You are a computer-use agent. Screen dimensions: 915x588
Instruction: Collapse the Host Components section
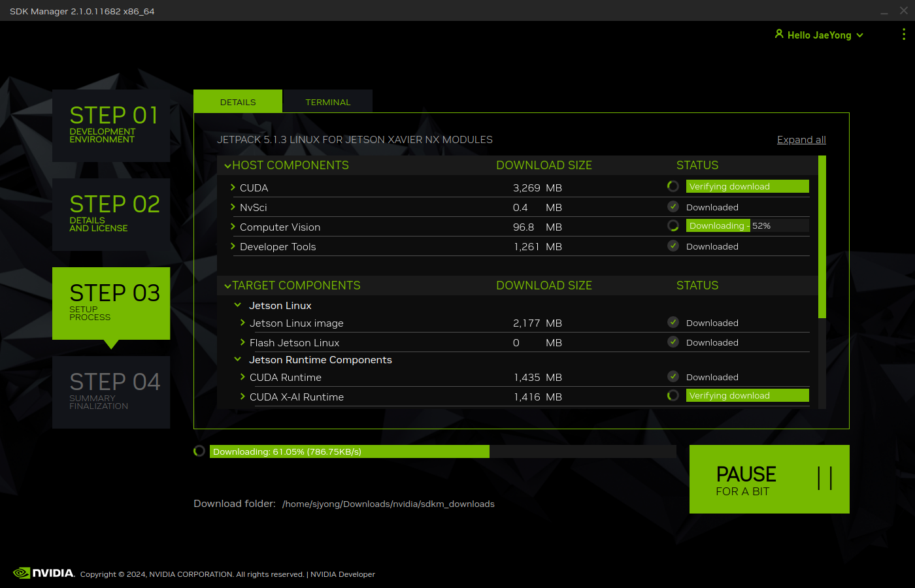tap(227, 166)
